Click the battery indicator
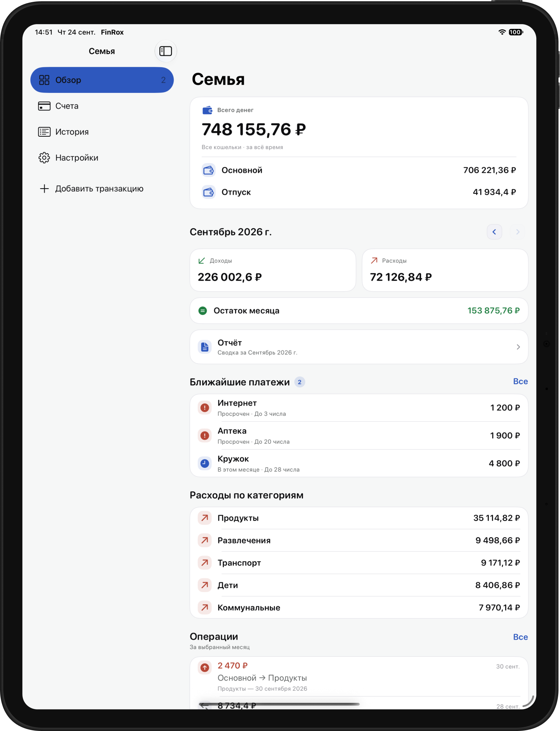 [x=516, y=32]
